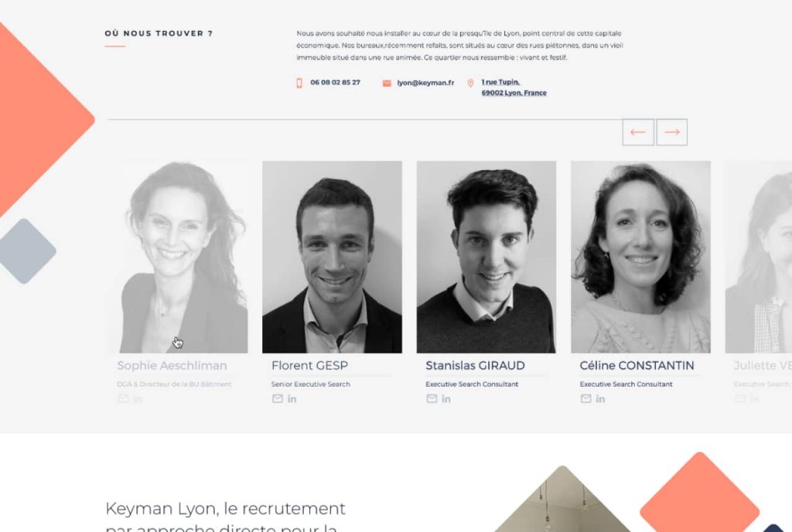Click the orange envelope icon near lyon@keyman.fr
Screen dimensions: 792x532
[x=387, y=84]
